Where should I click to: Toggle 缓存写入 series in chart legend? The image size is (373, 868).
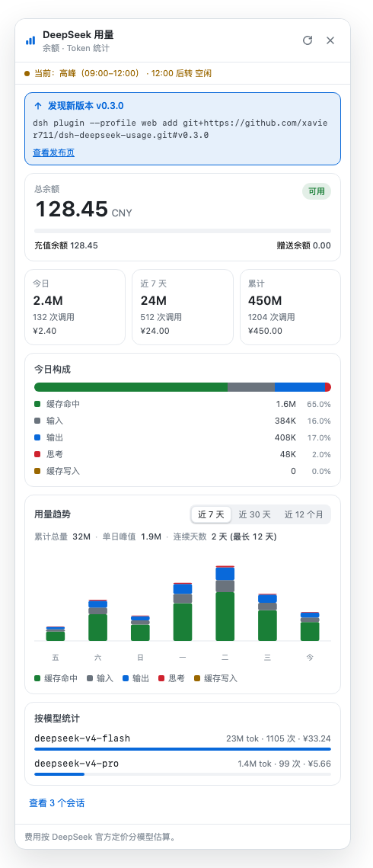[x=215, y=678]
